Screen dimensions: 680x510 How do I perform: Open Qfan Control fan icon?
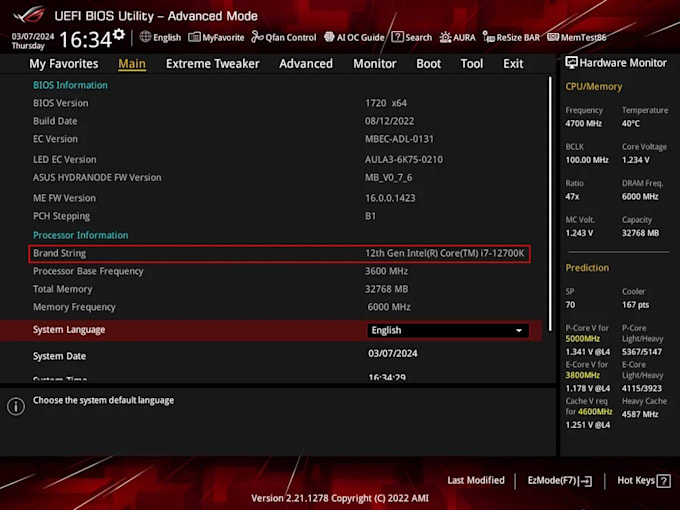pyautogui.click(x=257, y=37)
